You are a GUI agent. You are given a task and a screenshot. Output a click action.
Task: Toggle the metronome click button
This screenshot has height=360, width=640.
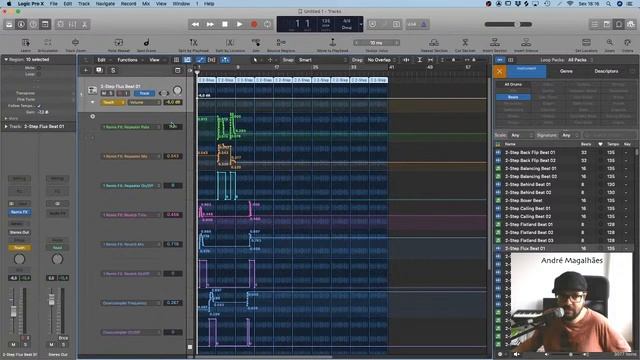424,24
